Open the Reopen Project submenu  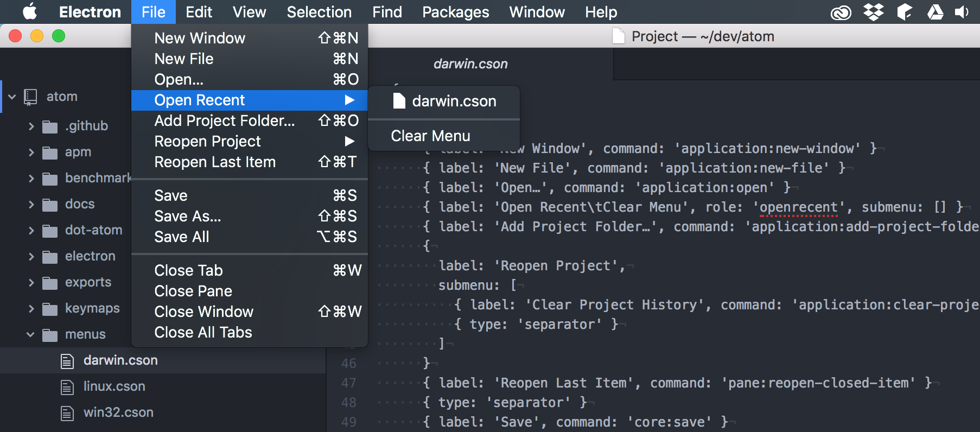pyautogui.click(x=250, y=142)
